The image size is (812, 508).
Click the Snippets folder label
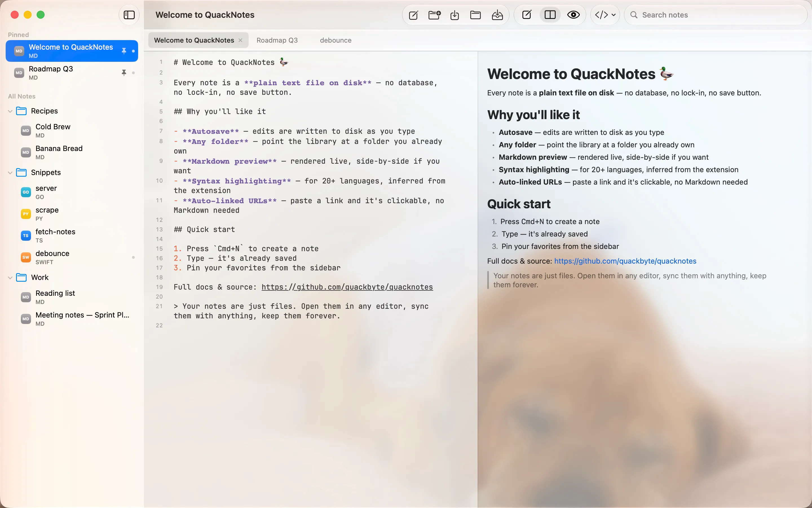point(46,172)
